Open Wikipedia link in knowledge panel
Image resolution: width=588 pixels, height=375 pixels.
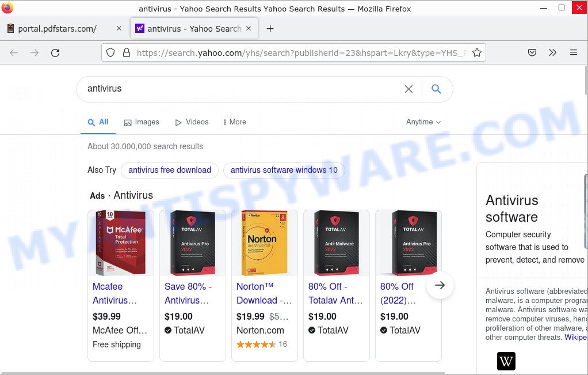[575, 337]
